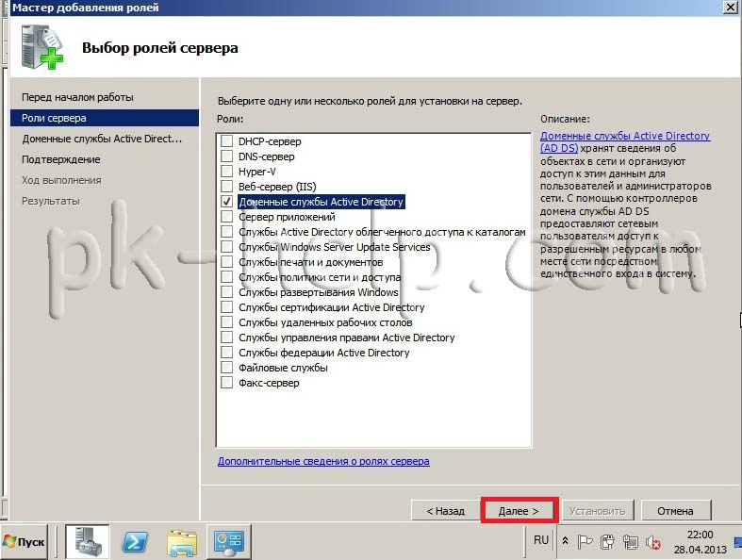The height and width of the screenshot is (560, 742).
Task: Click the Add Roles Wizard taskbar icon
Action: tap(228, 542)
